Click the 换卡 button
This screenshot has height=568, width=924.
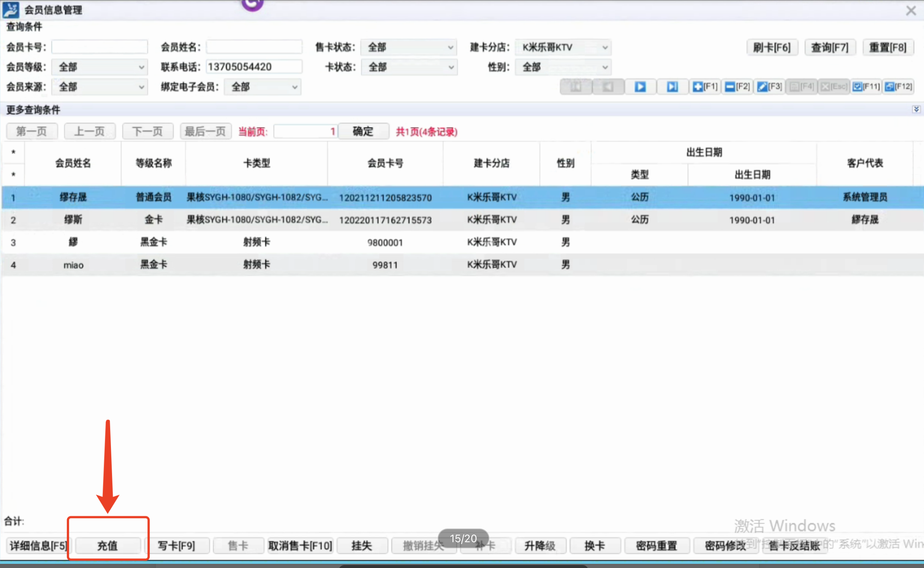click(x=595, y=546)
